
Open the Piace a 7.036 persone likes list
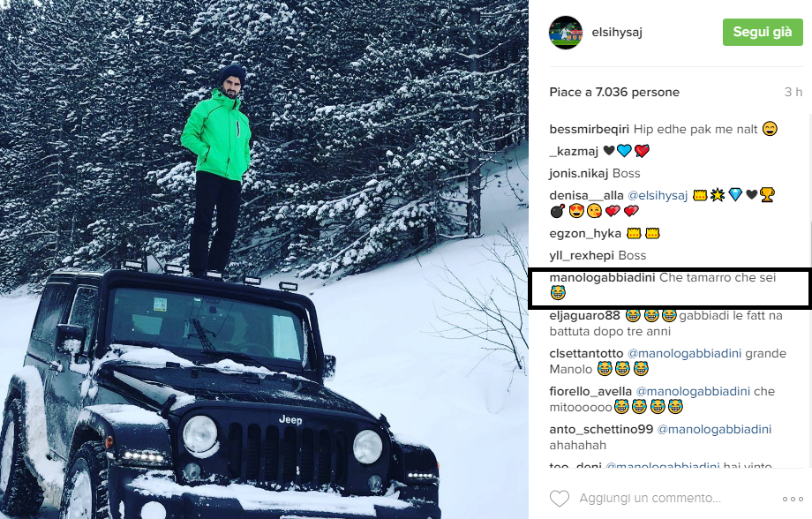tap(614, 92)
